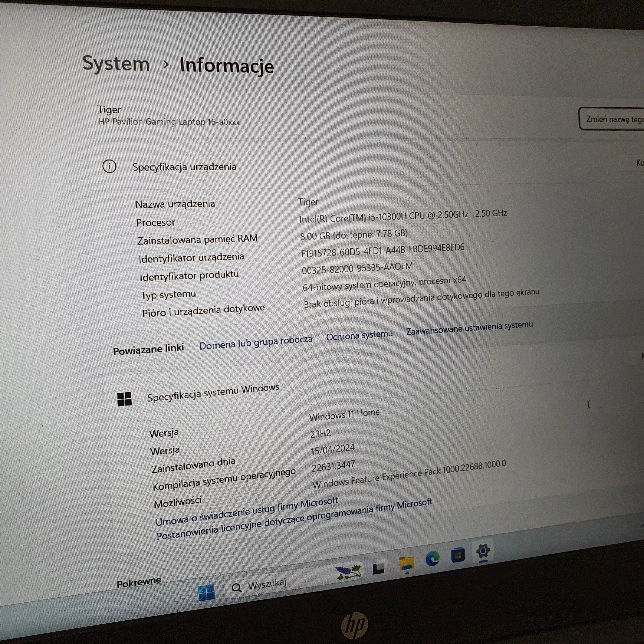This screenshot has height=644, width=644.
Task: Click the lavender search highlight icon
Action: [349, 572]
